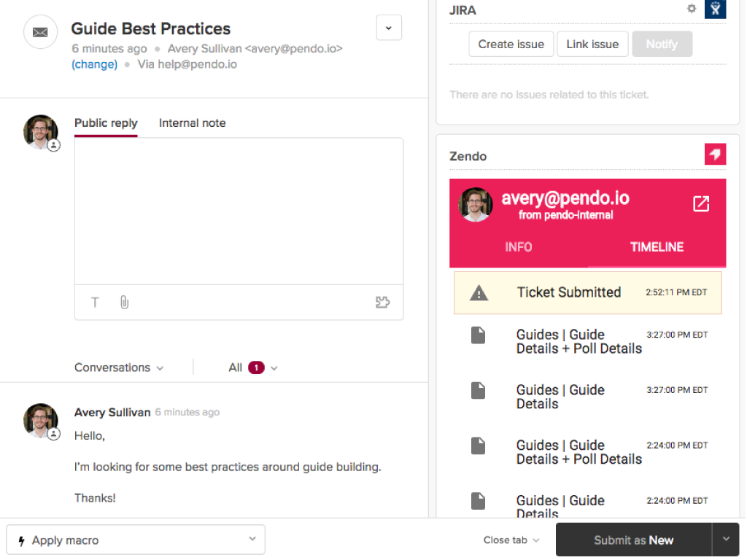Click the envelope ticket channel icon
The width and height of the screenshot is (747, 560).
40,33
